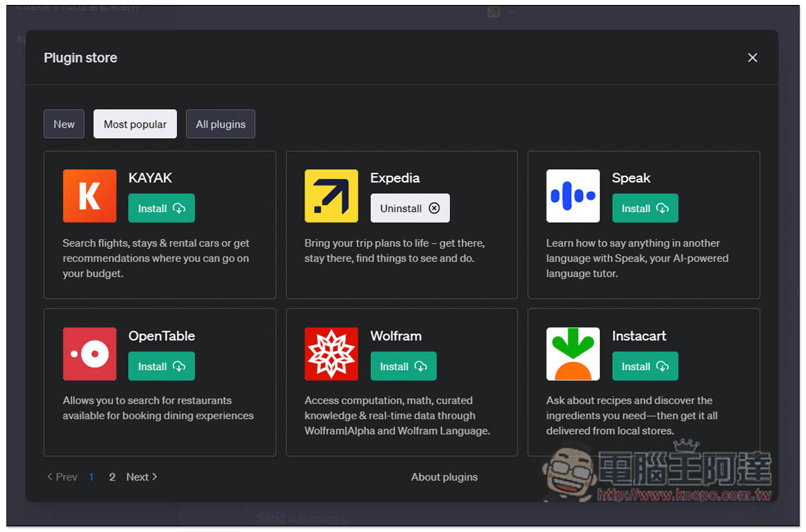
Task: Jump to page 2 of plugins
Action: pyautogui.click(x=112, y=477)
